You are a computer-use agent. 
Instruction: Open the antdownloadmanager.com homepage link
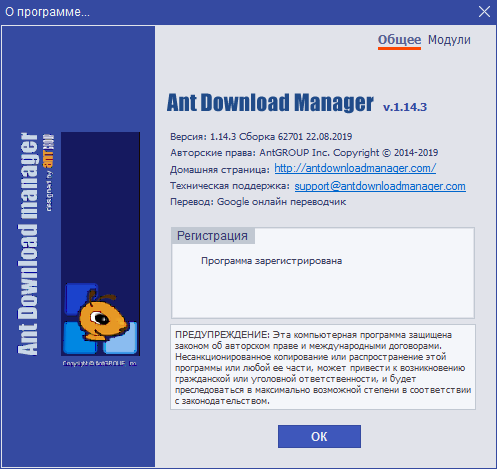click(355, 168)
